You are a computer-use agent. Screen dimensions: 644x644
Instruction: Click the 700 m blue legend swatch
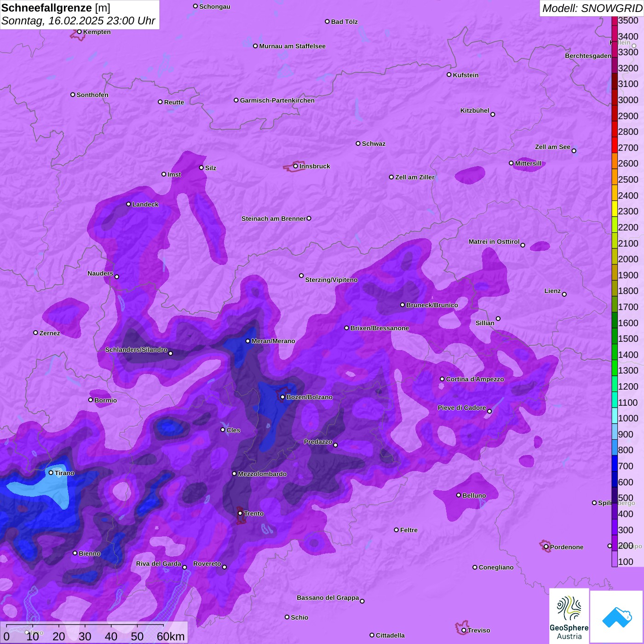[615, 463]
